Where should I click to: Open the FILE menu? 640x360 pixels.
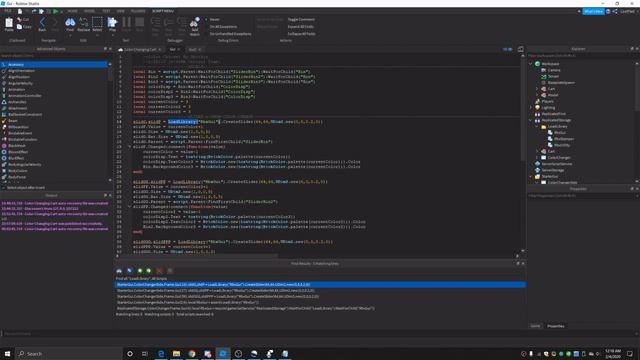point(8,11)
